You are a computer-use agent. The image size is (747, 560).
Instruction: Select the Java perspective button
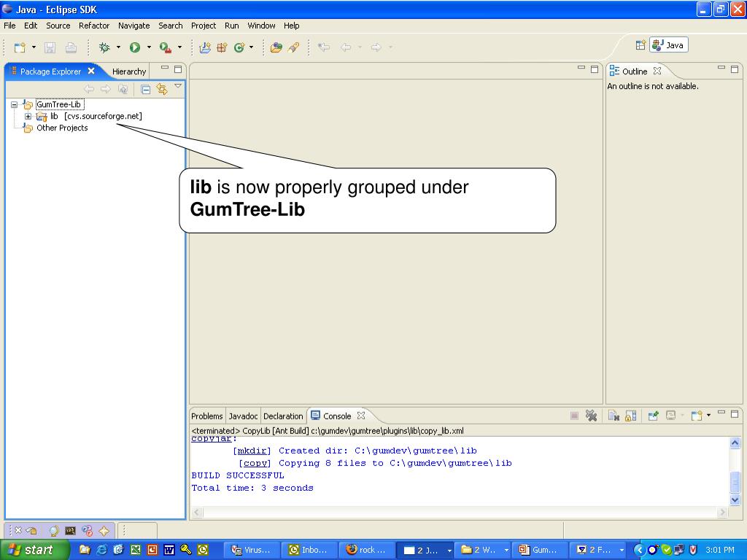[669, 45]
